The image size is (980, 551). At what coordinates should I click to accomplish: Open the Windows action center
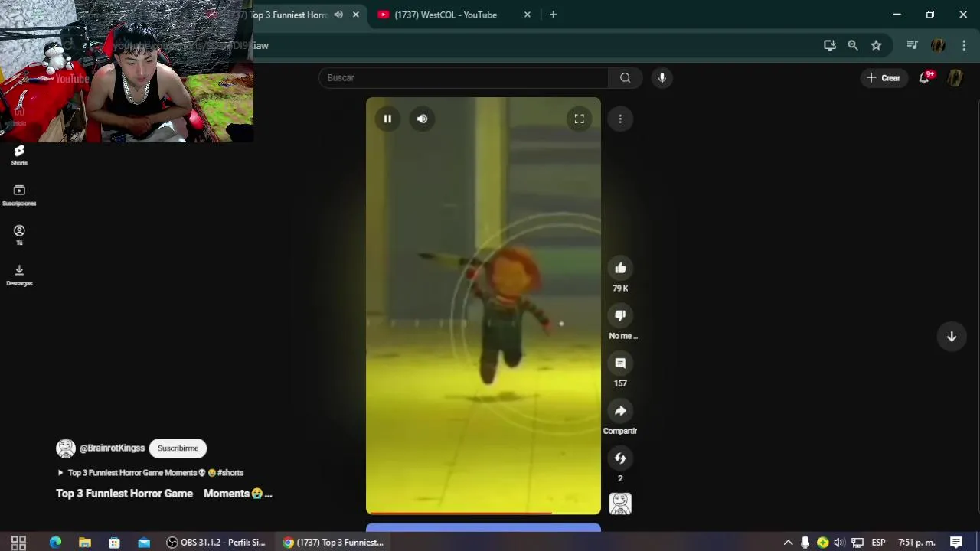click(956, 543)
